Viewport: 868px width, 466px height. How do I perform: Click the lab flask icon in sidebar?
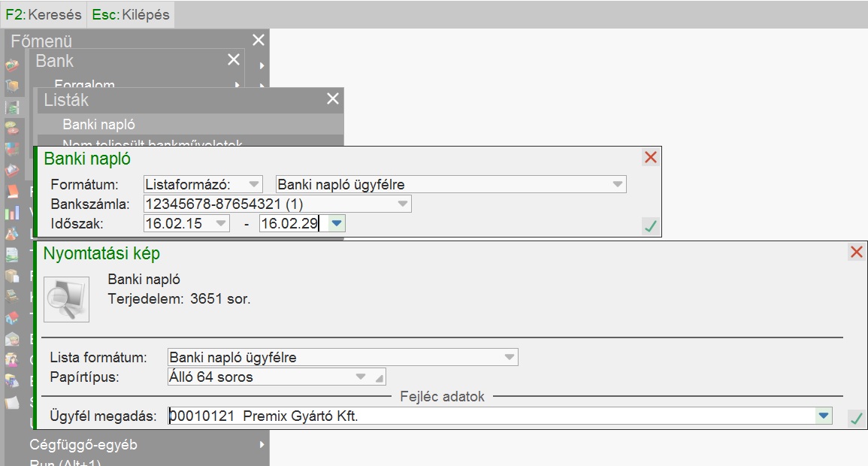click(x=12, y=234)
